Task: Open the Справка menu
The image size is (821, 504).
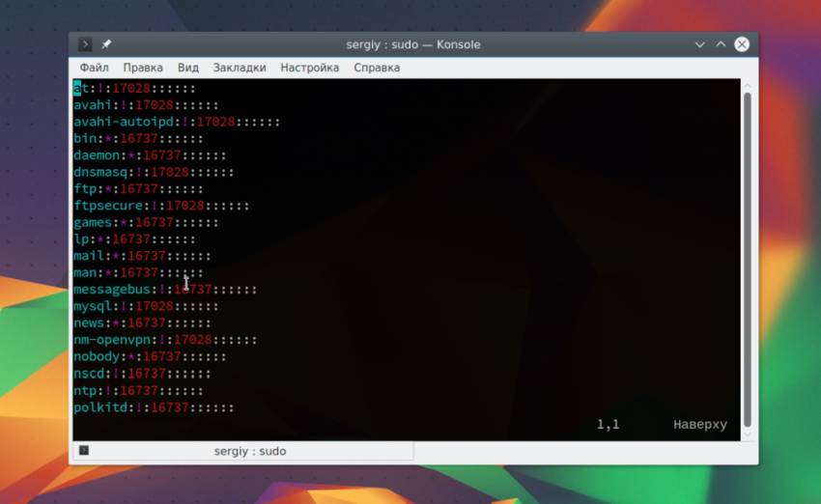Action: click(377, 68)
